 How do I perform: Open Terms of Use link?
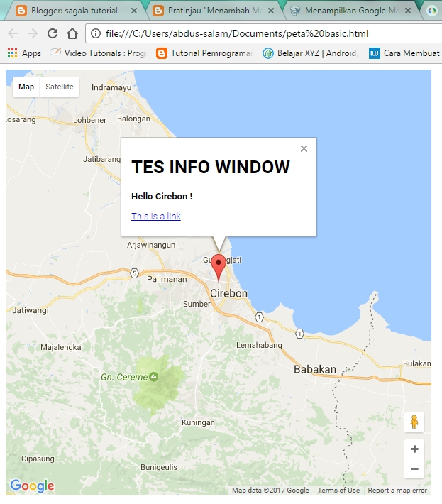338,491
